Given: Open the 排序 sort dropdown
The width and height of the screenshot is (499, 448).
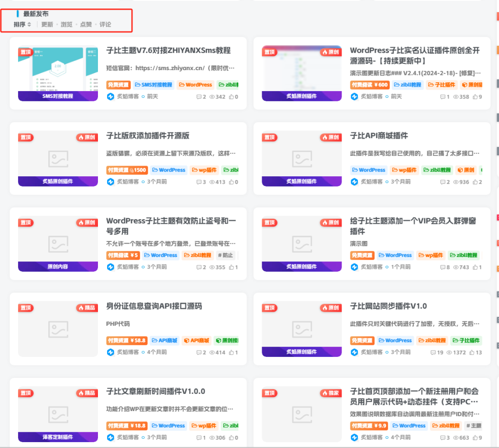Looking at the screenshot, I should 22,24.
